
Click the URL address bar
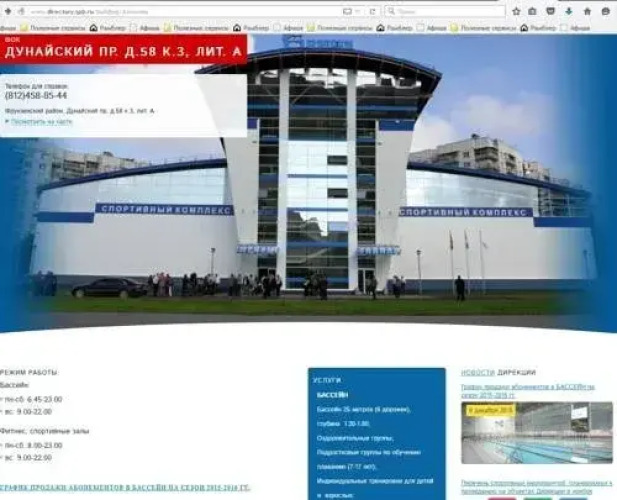click(180, 11)
